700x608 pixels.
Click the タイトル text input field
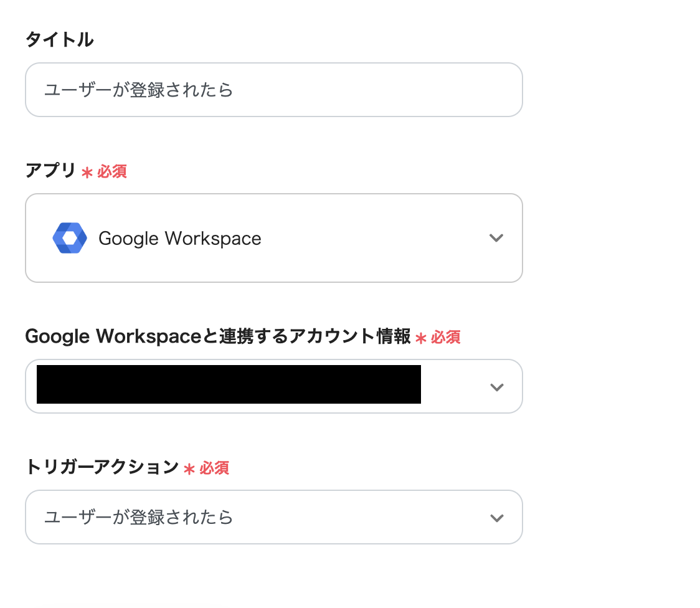[273, 90]
